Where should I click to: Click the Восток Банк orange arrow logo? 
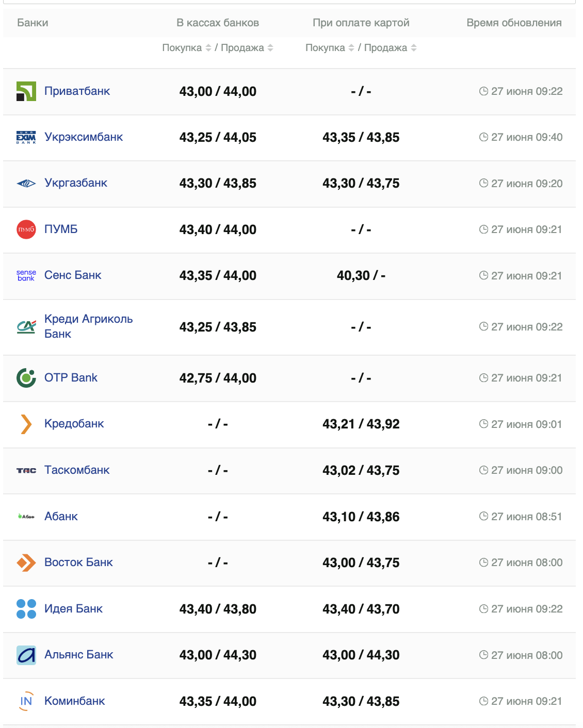coord(26,562)
